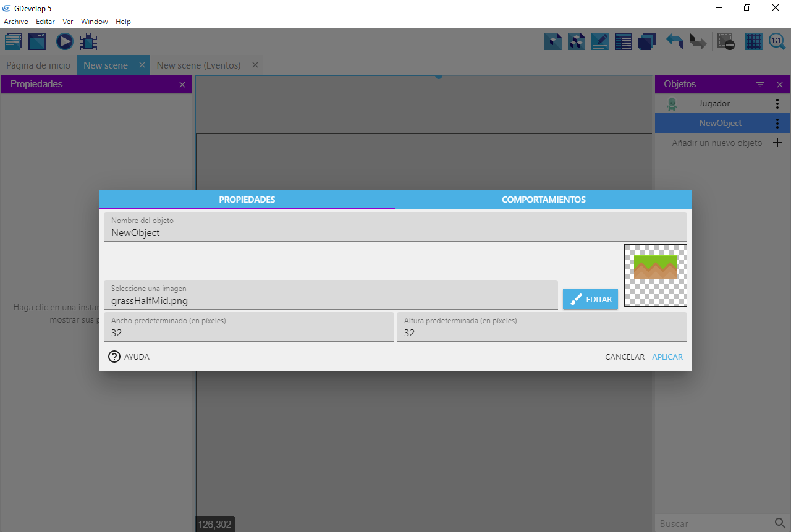Viewport: 791px width, 532px height.
Task: Launch the scene preview play button
Action: tap(64, 42)
